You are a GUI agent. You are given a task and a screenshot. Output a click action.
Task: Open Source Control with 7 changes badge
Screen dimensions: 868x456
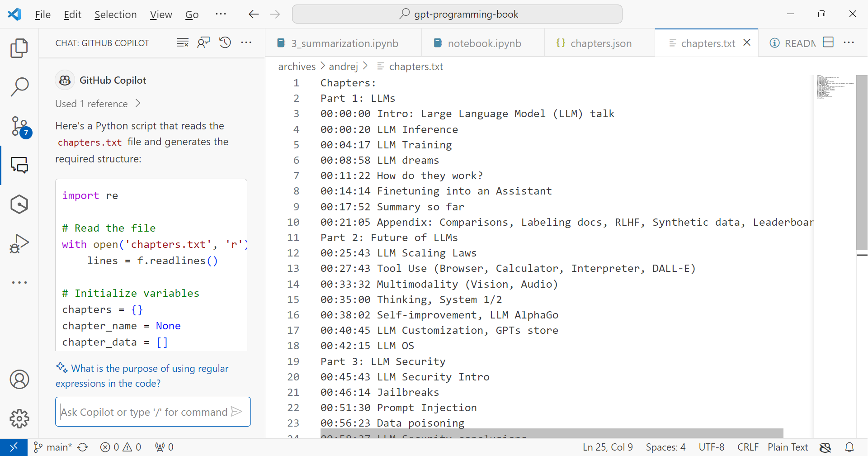[x=20, y=127]
